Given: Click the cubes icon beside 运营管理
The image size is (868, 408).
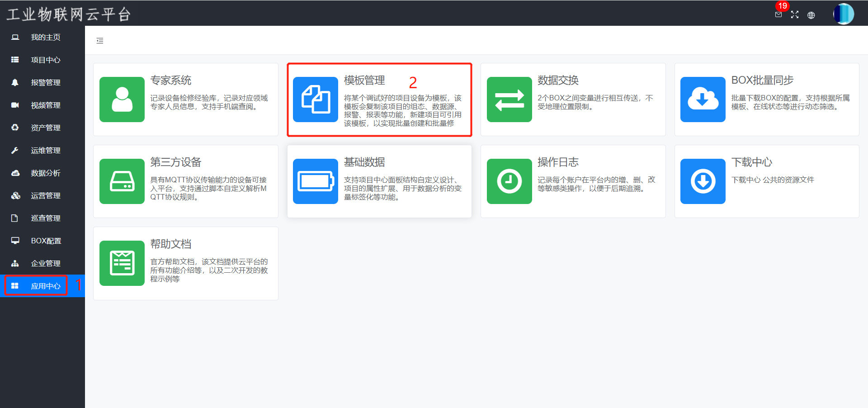Looking at the screenshot, I should (x=16, y=195).
